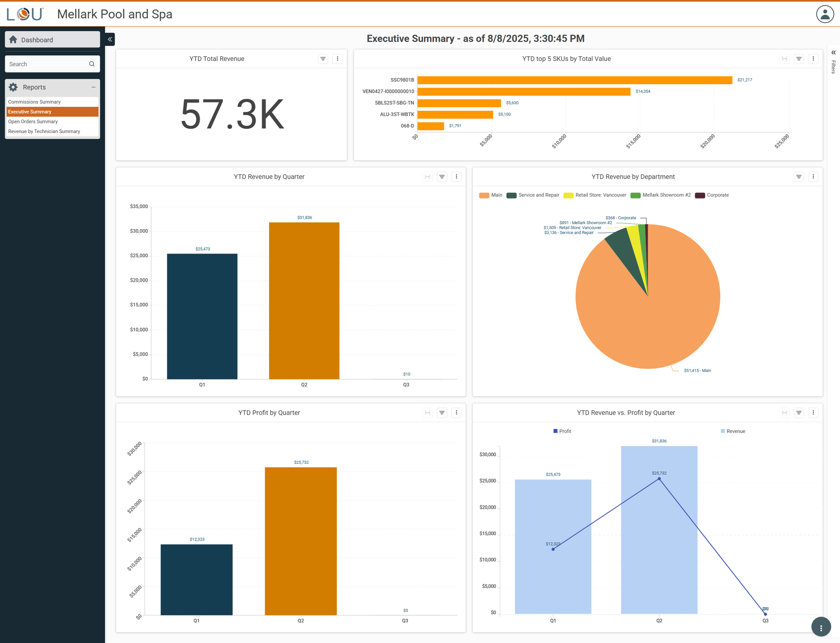This screenshot has width=840, height=643.
Task: Click fit-width icon on YTD top 5 SKUs
Action: click(x=784, y=59)
